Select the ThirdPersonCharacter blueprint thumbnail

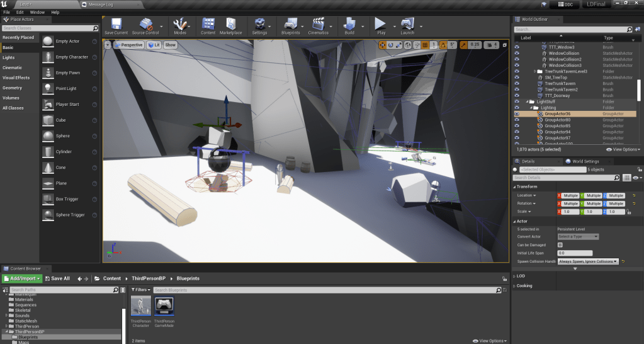[141, 306]
